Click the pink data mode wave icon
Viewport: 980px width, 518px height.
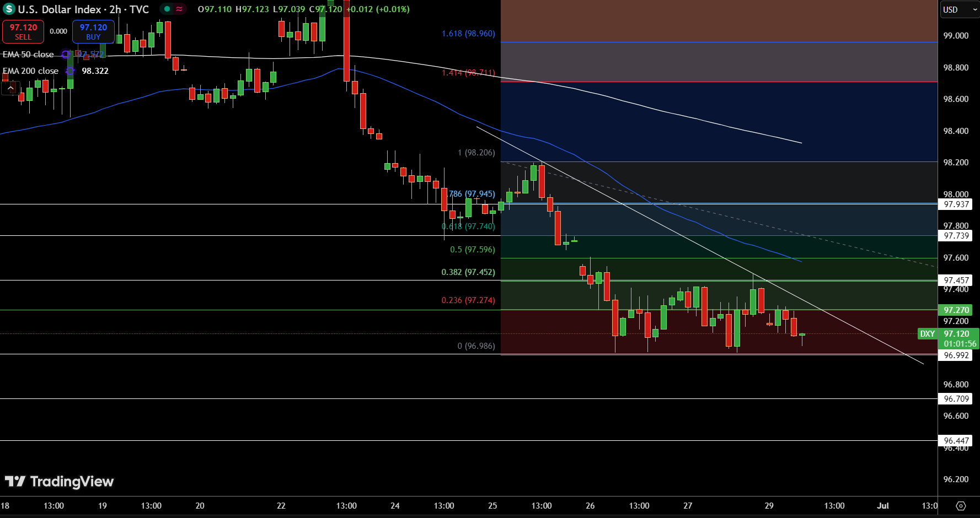pyautogui.click(x=179, y=9)
